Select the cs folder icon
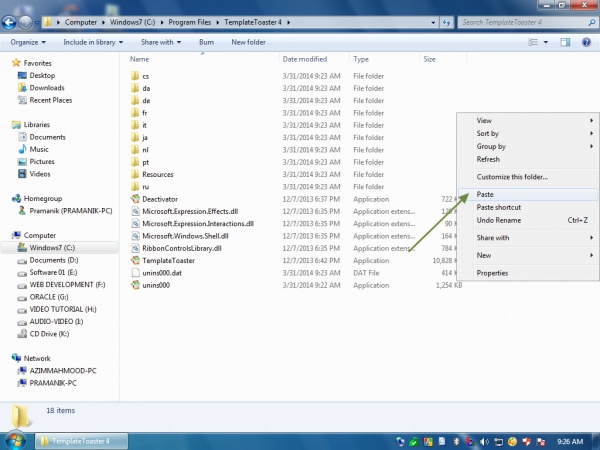600x450 pixels. (x=135, y=76)
